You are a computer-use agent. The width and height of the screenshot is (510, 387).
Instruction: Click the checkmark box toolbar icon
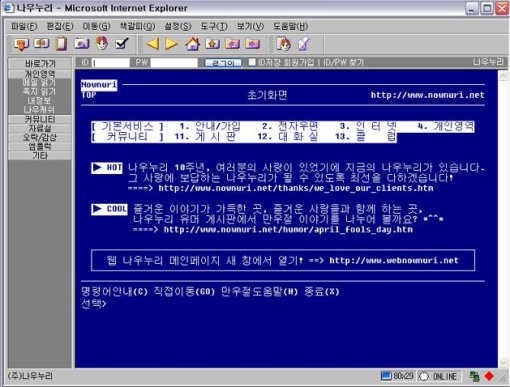[x=122, y=43]
